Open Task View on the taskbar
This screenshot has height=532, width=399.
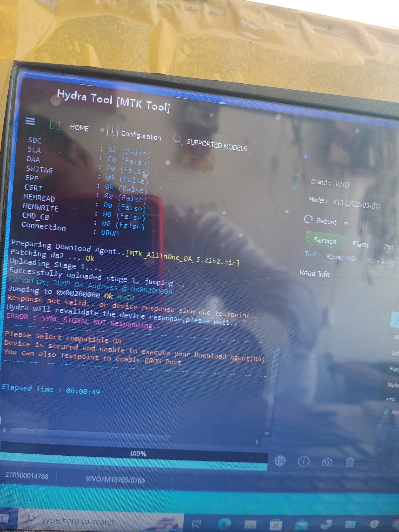[x=196, y=523]
